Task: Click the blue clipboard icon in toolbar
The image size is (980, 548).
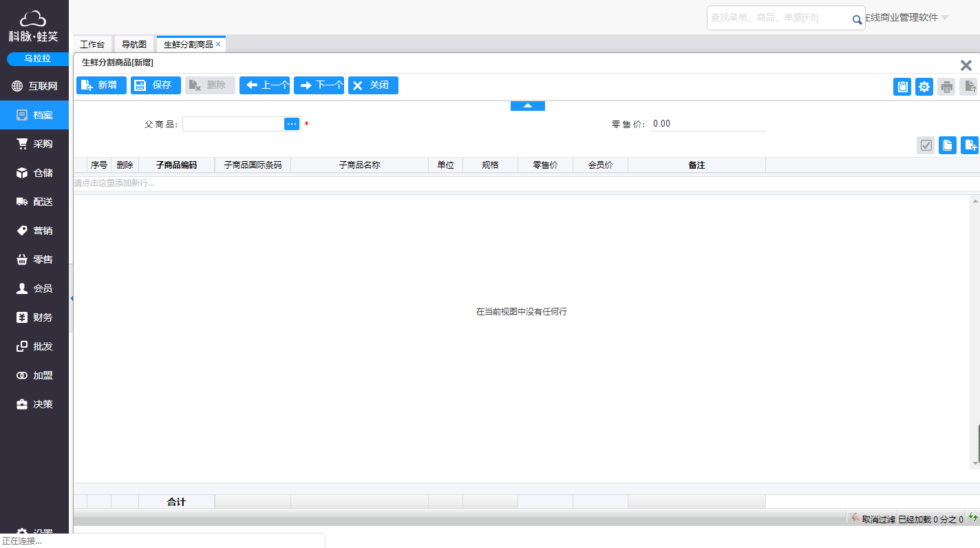Action: coord(902,87)
